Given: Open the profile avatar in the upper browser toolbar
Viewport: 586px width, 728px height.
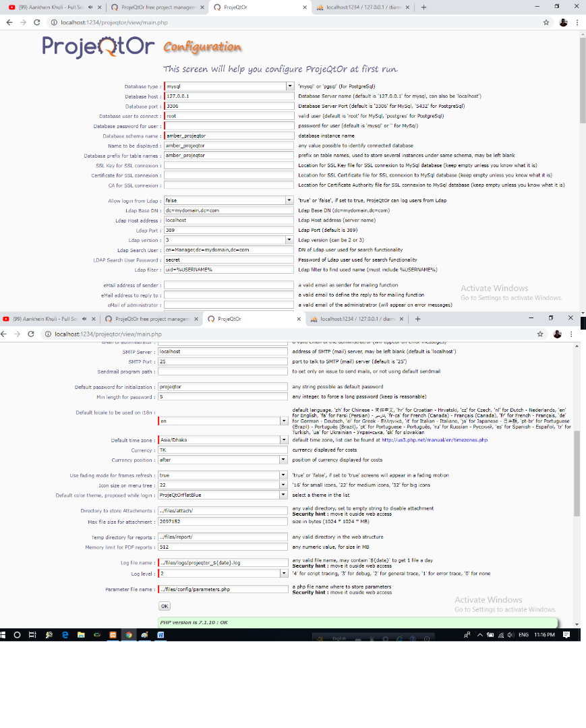Looking at the screenshot, I should (x=563, y=22).
